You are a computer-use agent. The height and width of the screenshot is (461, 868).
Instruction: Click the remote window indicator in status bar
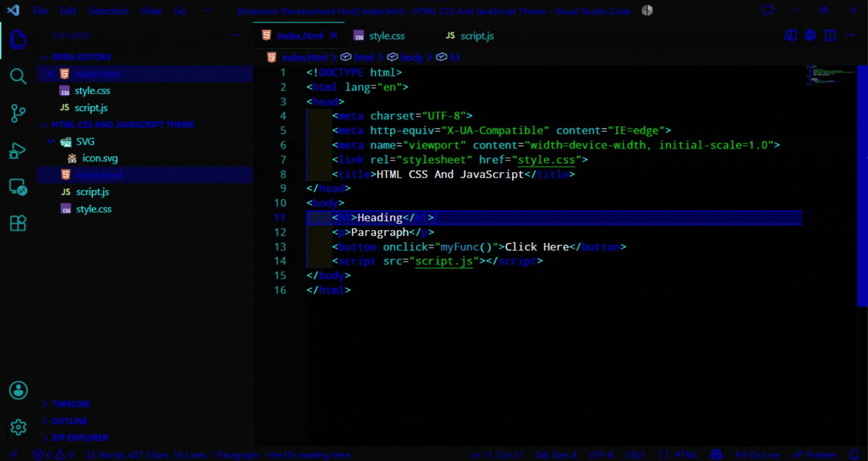point(14,455)
